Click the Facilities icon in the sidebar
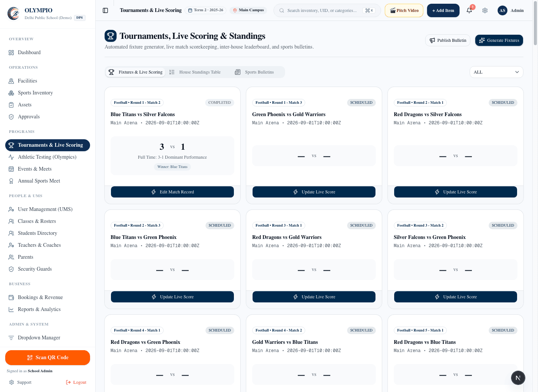 11,81
